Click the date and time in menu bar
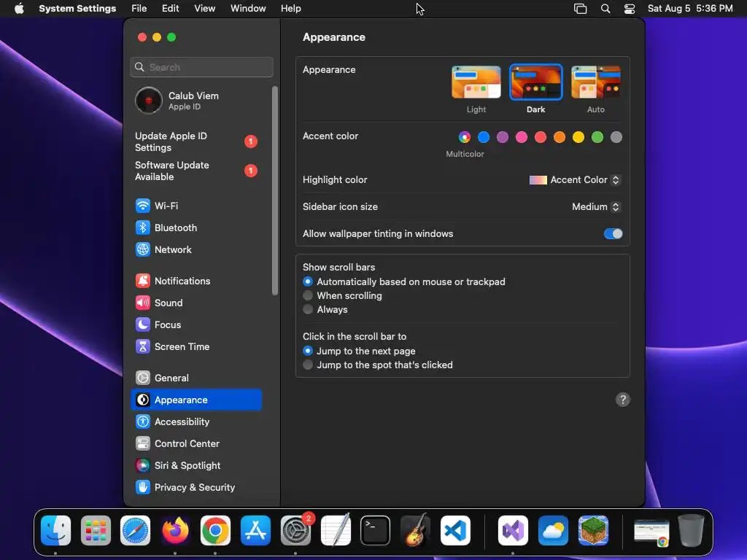 pos(690,9)
